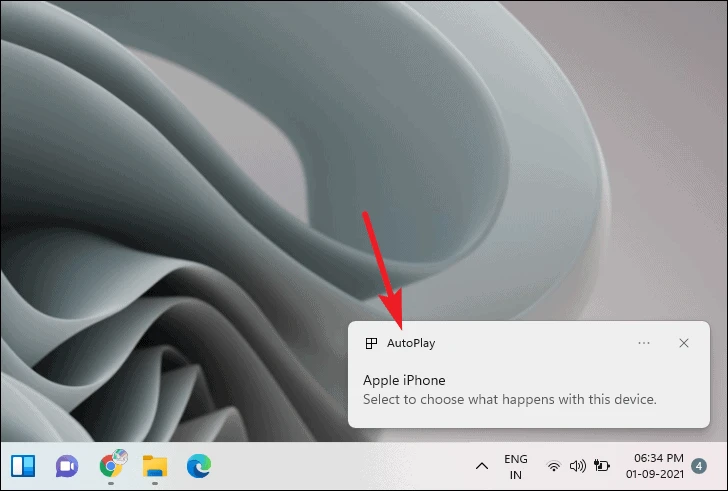Open Google Chrome from the taskbar
Screen dimensions: 728x491
(x=111, y=465)
